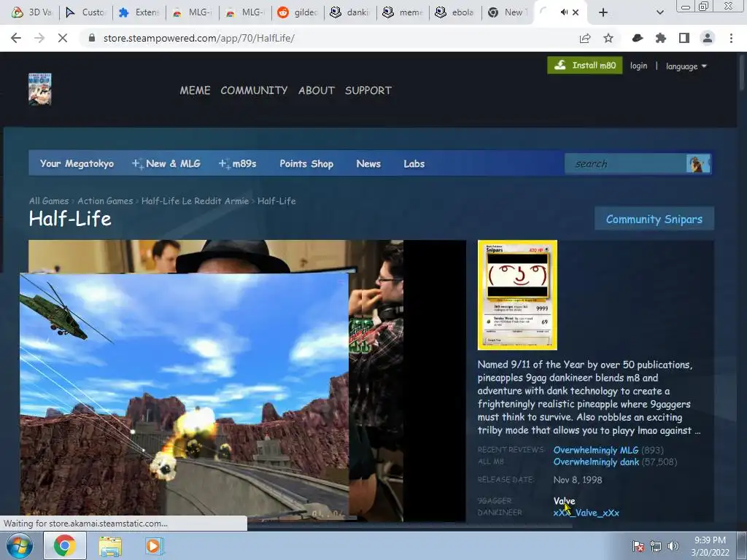Open the Extensions puzzle icon

[661, 38]
